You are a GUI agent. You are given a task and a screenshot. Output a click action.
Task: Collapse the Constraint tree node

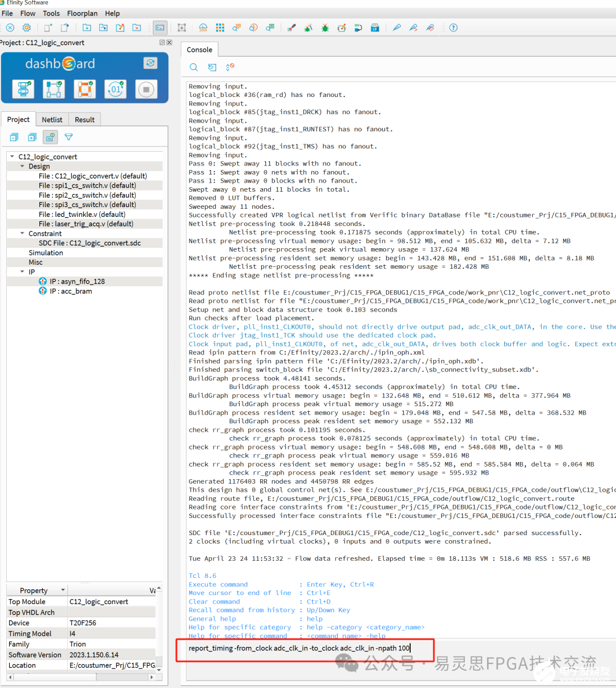(x=22, y=233)
